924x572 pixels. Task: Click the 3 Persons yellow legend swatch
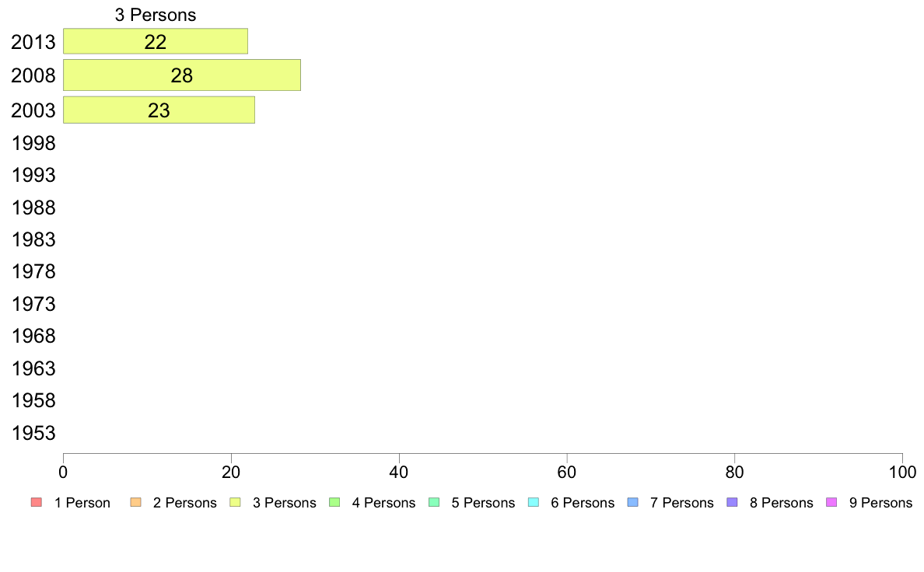[235, 503]
